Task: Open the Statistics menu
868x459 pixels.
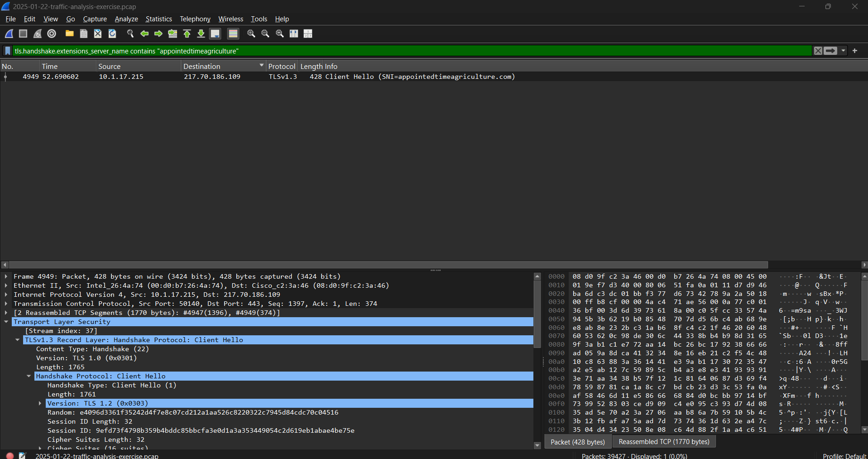Action: [158, 19]
